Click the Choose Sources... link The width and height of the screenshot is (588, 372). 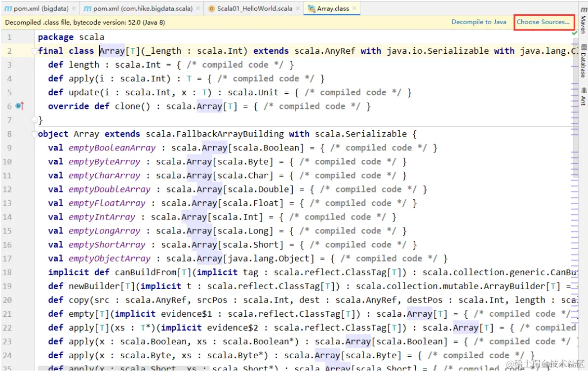click(x=543, y=22)
